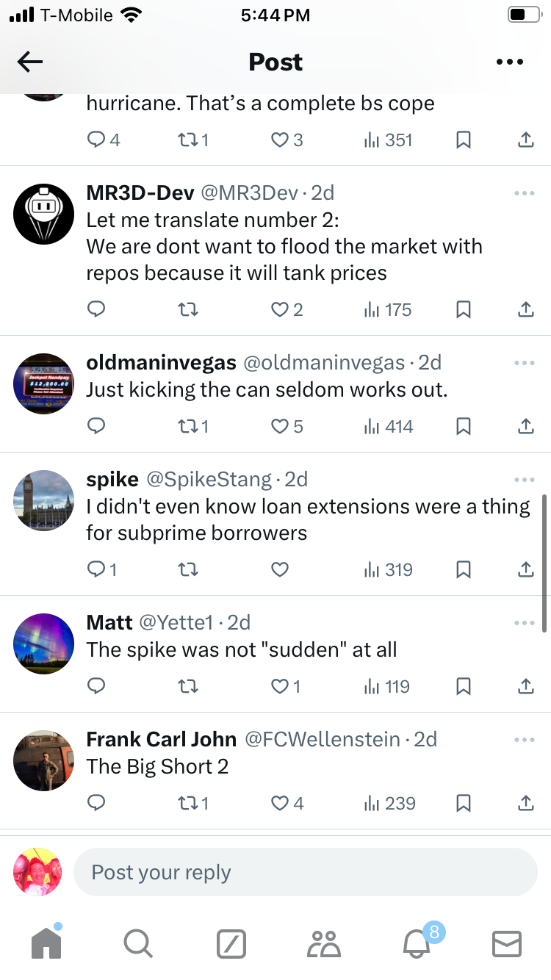Image resolution: width=551 pixels, height=980 pixels.
Task: Go back using the back arrow
Action: click(x=30, y=62)
